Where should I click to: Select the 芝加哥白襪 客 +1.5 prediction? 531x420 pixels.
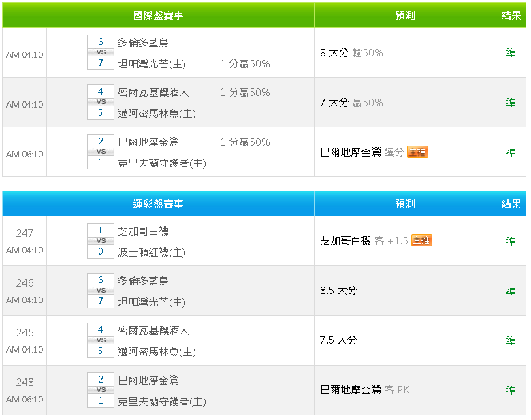(364, 240)
